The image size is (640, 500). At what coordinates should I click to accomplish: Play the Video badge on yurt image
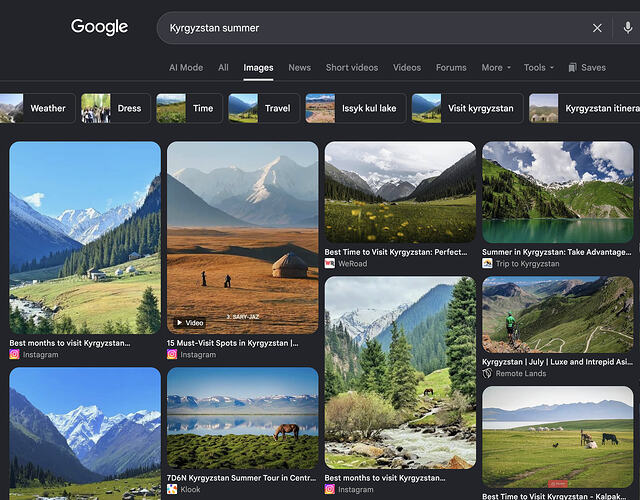click(190, 323)
